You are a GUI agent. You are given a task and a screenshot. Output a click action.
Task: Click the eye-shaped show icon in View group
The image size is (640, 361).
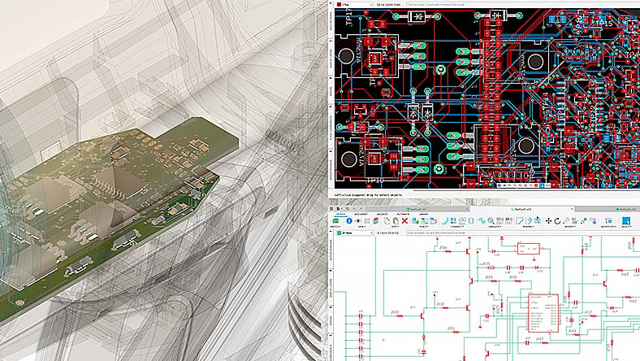point(358,221)
